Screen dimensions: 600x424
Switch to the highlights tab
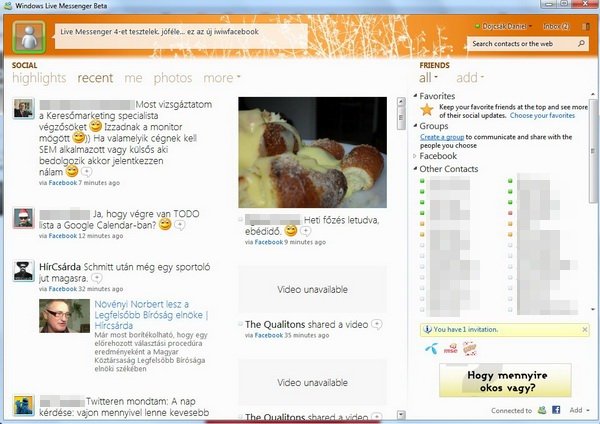tap(39, 78)
